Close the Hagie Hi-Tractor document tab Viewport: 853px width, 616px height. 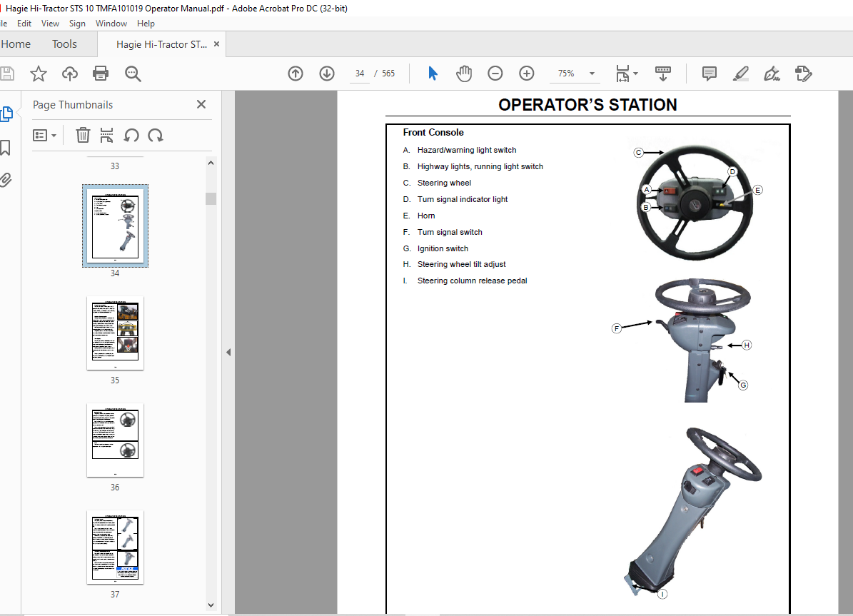[216, 44]
